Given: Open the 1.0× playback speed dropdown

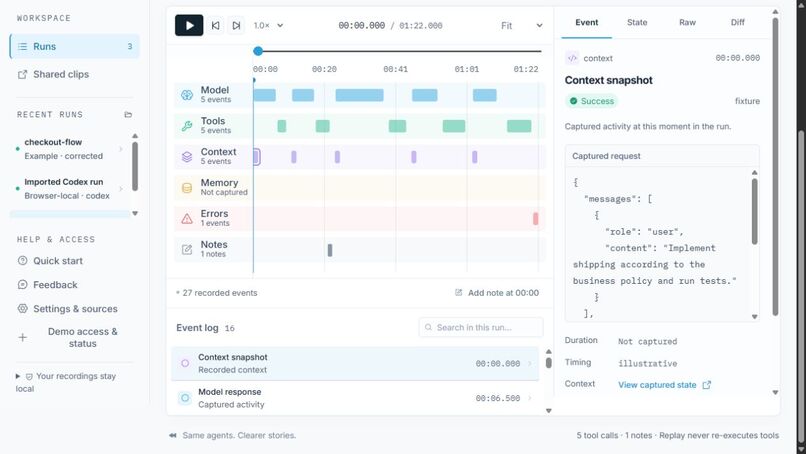Looking at the screenshot, I should pyautogui.click(x=268, y=25).
